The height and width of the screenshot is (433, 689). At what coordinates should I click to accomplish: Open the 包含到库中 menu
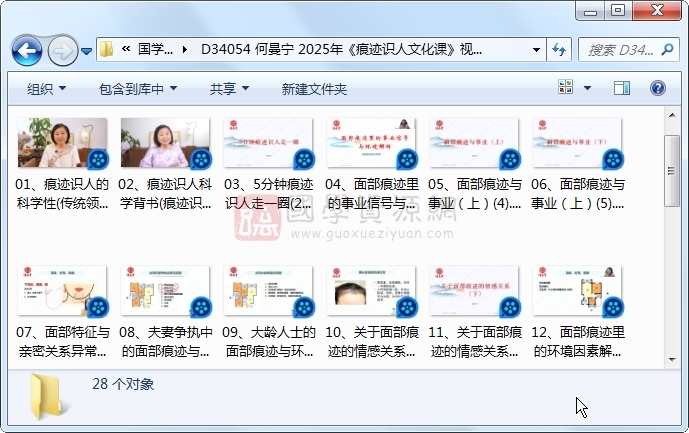(138, 89)
